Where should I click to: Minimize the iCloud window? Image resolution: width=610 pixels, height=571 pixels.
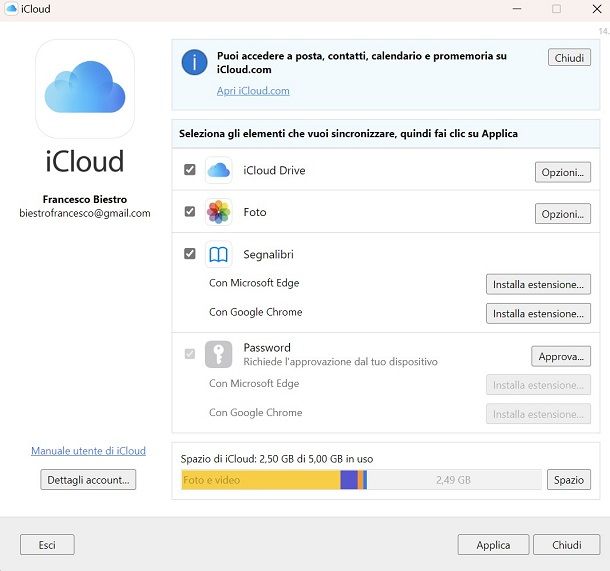517,9
